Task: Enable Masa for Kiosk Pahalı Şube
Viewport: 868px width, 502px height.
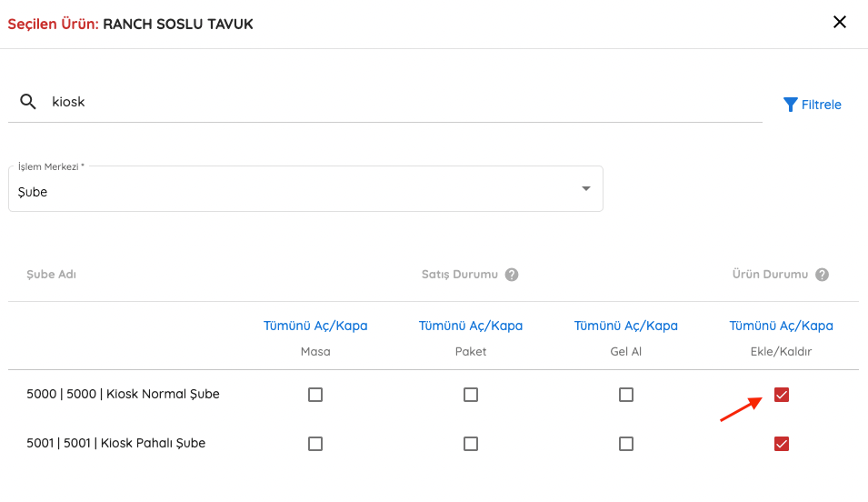Action: coord(315,444)
